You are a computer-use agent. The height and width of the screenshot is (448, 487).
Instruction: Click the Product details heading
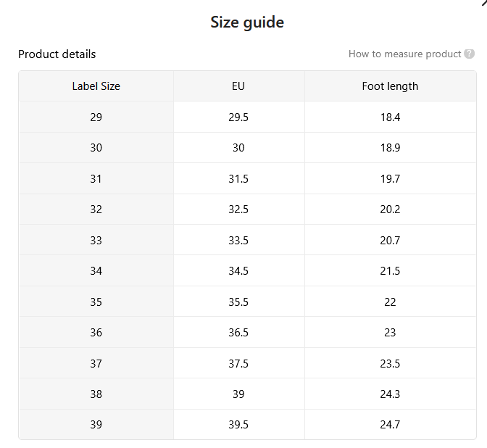(x=57, y=54)
